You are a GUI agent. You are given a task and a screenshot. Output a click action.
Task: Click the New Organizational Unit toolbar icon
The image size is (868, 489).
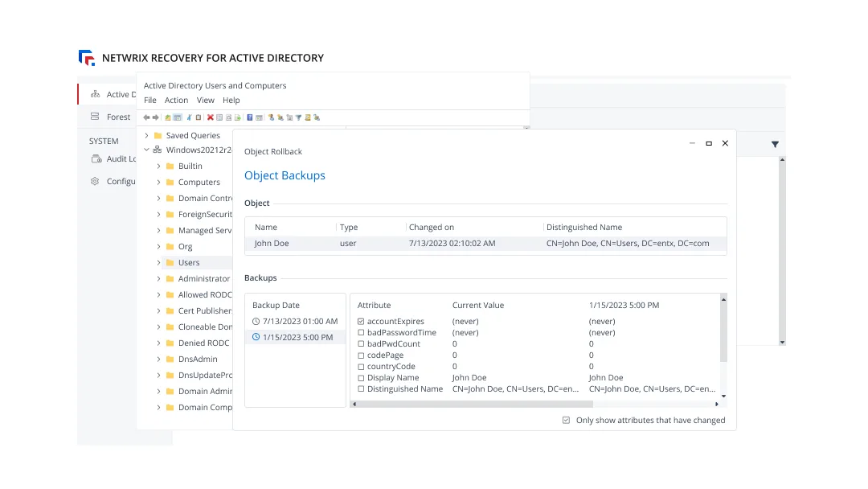(289, 117)
